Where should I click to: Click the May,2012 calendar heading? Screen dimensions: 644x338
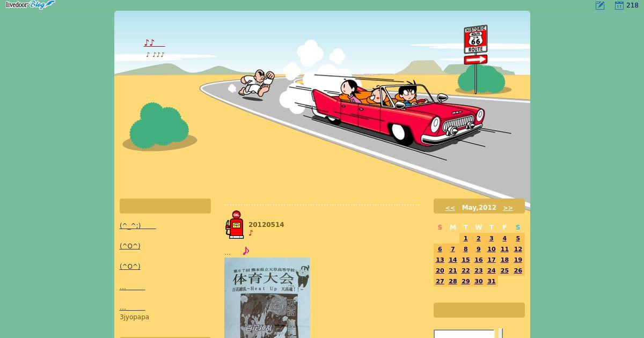[x=479, y=208]
